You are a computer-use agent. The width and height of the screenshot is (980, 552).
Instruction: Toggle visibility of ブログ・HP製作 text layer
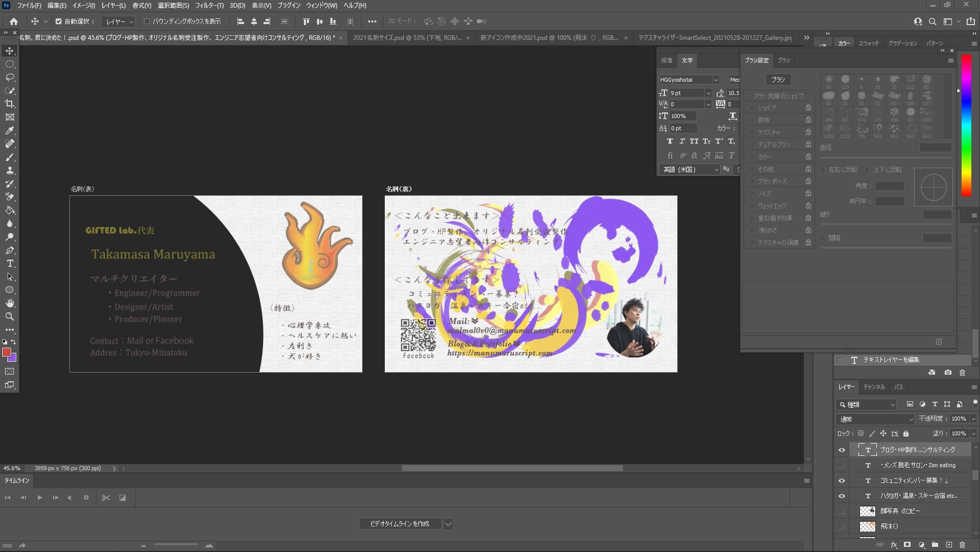click(x=842, y=450)
